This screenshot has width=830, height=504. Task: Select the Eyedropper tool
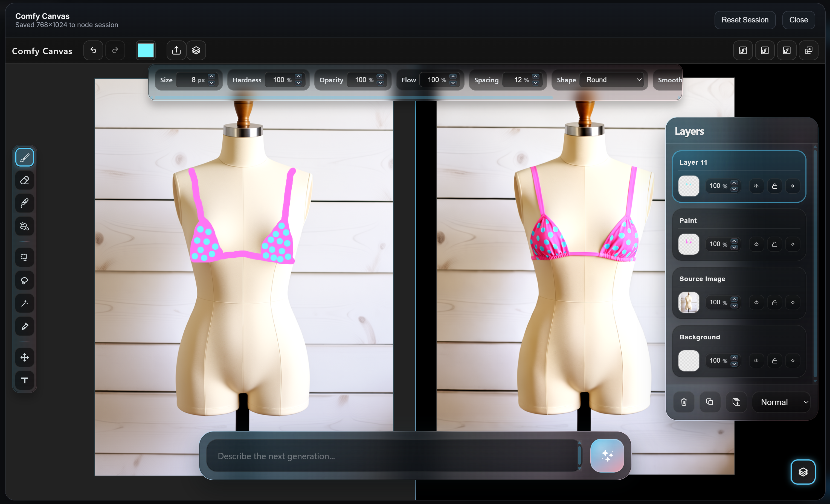pyautogui.click(x=25, y=203)
